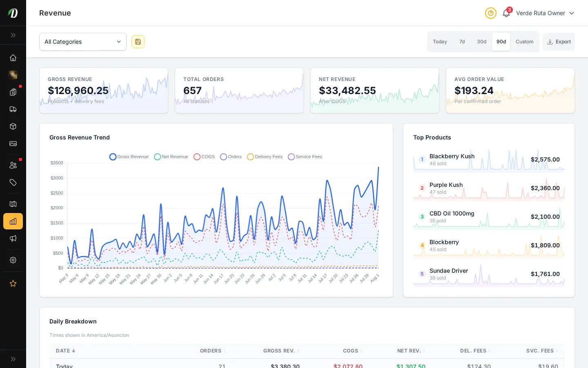Click the $2,575.00 Blackberry Kush amount
This screenshot has width=588, height=368.
click(x=545, y=159)
